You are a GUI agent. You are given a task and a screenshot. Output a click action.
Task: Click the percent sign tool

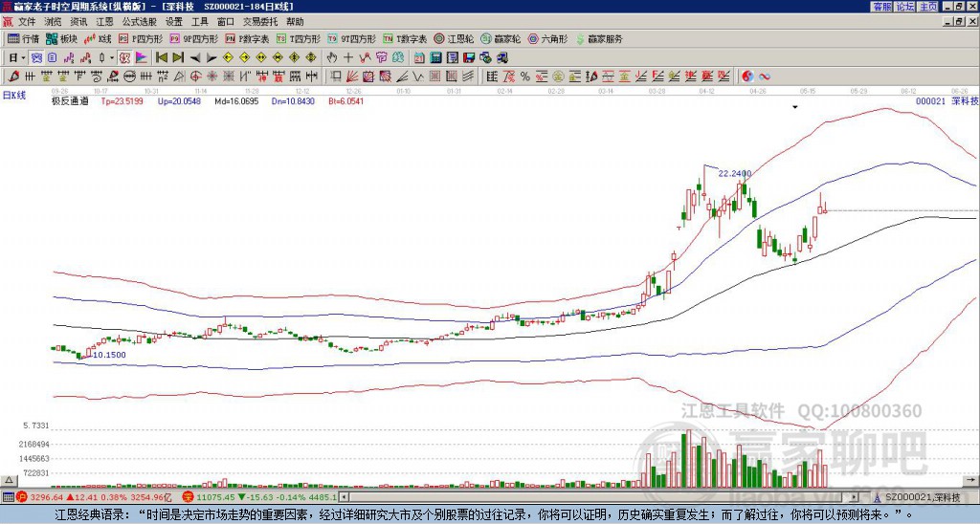[x=525, y=76]
